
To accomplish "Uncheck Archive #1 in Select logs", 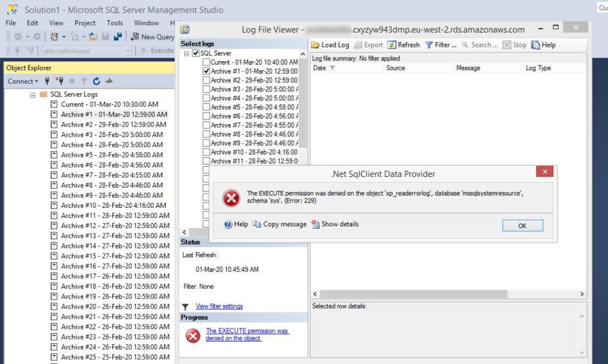I will click(x=206, y=71).
